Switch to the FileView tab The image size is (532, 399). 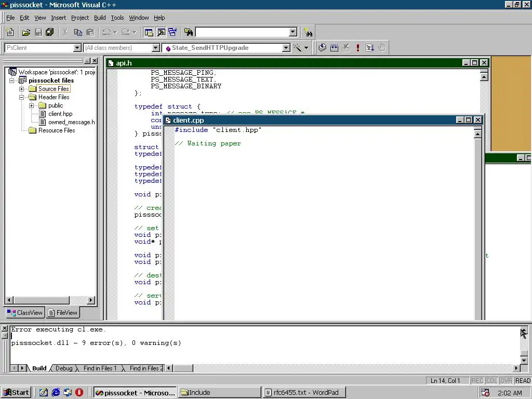coord(63,313)
